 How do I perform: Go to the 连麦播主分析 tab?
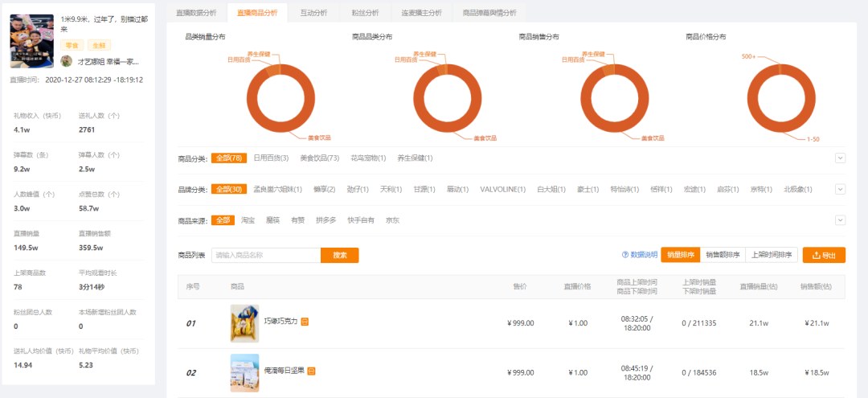point(420,13)
